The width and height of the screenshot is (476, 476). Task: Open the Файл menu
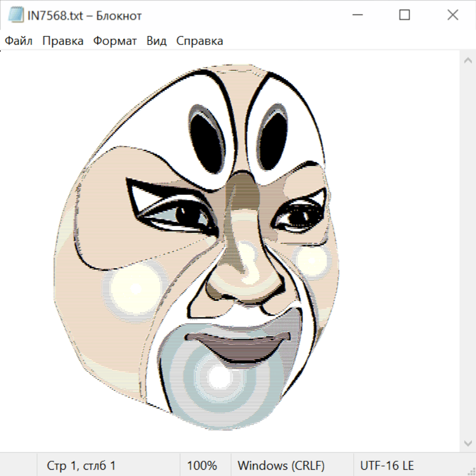[19, 41]
